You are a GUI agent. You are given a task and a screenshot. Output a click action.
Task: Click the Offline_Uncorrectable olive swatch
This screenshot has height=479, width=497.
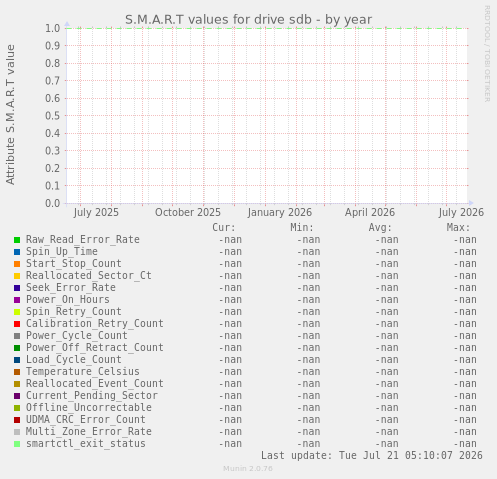coord(17,408)
